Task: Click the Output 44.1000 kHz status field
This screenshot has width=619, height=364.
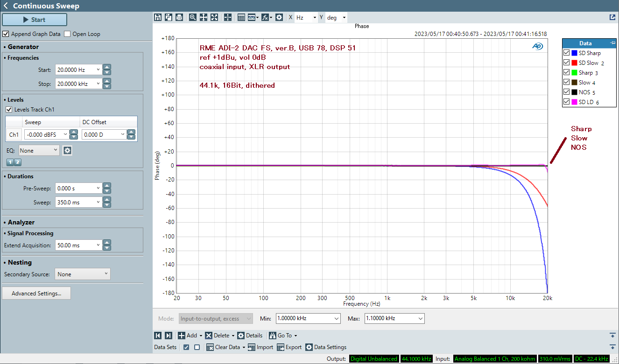Action: pyautogui.click(x=416, y=359)
